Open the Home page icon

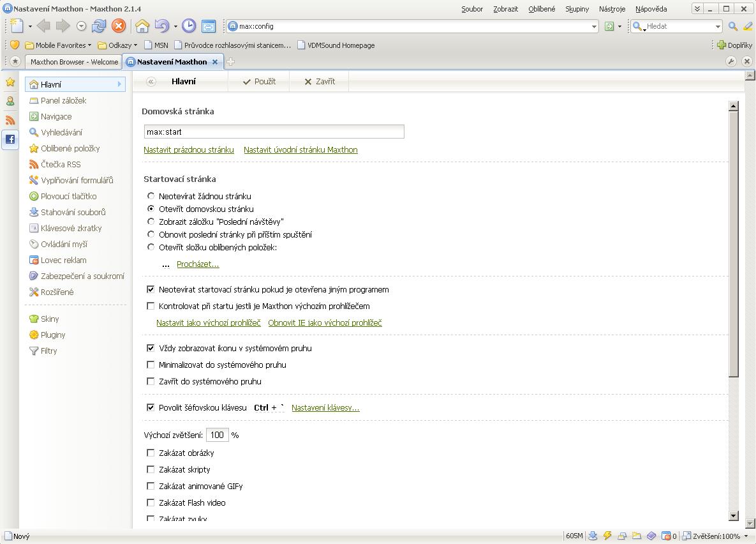click(x=142, y=26)
